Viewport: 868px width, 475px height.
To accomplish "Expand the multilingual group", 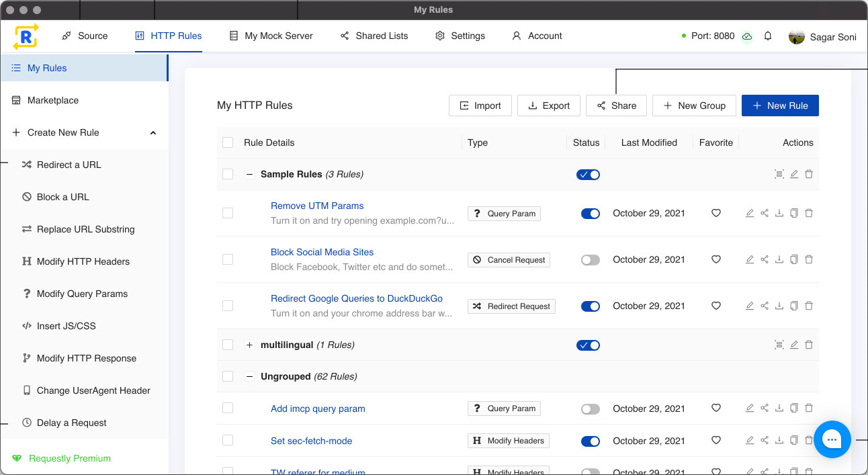I will (x=250, y=345).
